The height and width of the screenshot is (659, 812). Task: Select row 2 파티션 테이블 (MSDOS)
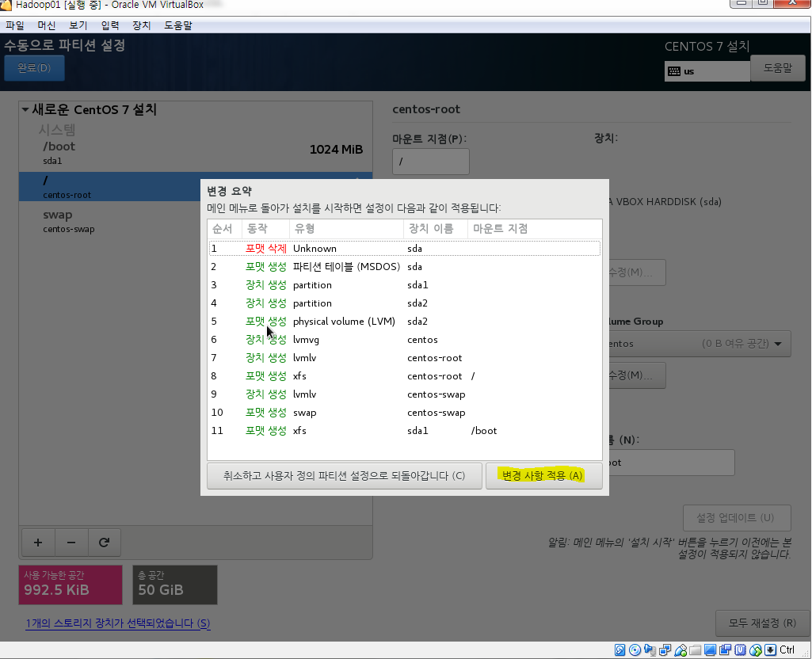click(405, 267)
